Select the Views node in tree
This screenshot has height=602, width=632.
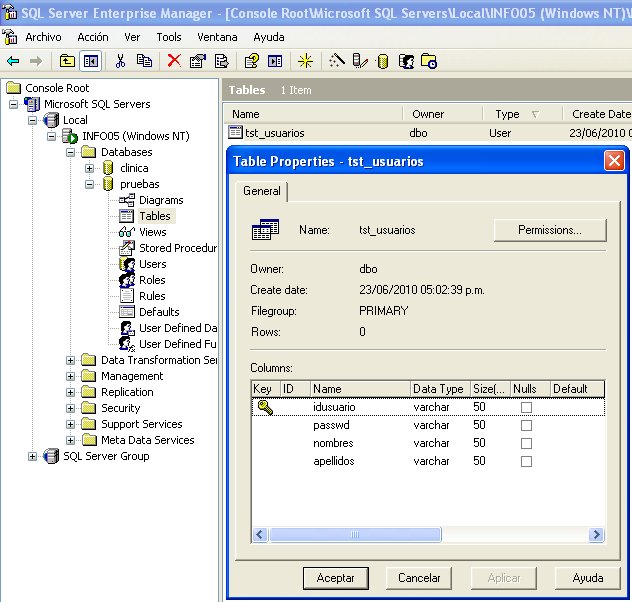(x=152, y=232)
